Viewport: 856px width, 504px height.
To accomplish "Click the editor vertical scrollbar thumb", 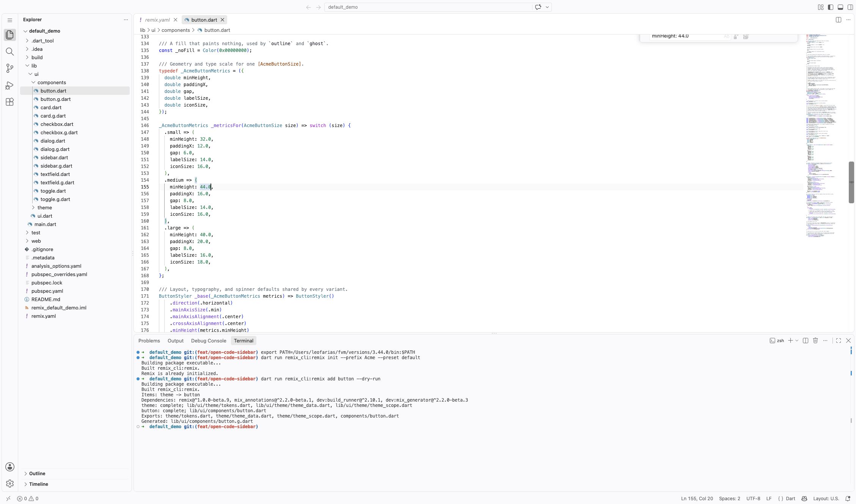I will 851,182.
